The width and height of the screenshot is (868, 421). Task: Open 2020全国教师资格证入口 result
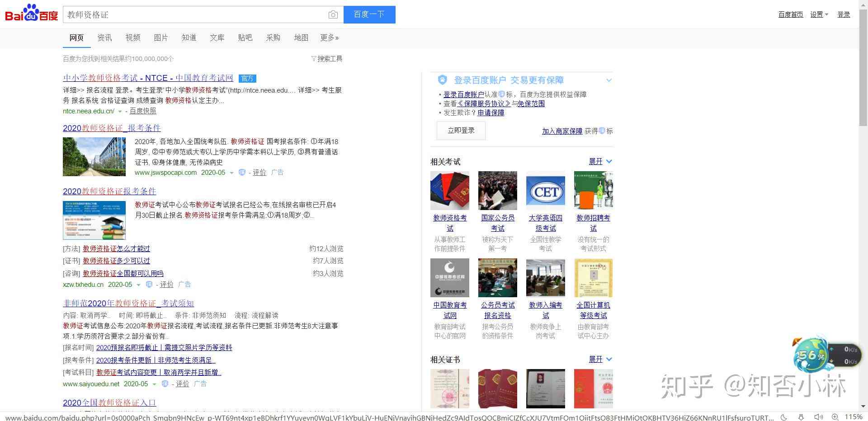coord(109,403)
